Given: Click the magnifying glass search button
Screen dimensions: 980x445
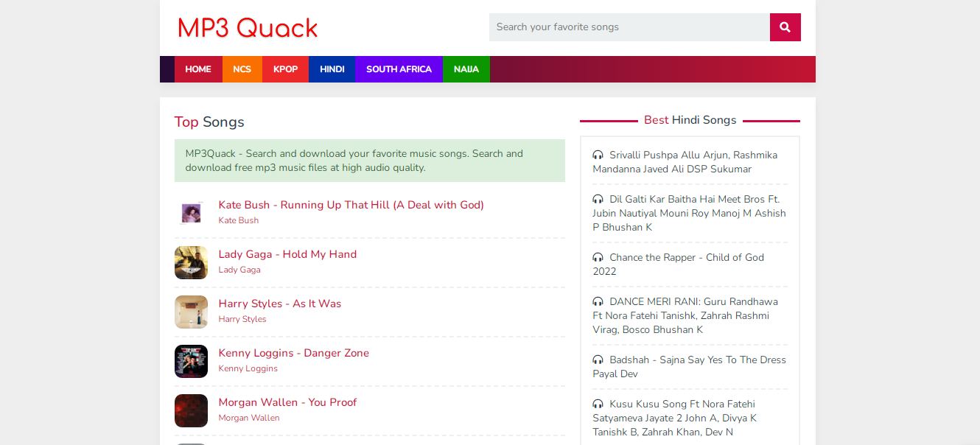Looking at the screenshot, I should tap(785, 27).
